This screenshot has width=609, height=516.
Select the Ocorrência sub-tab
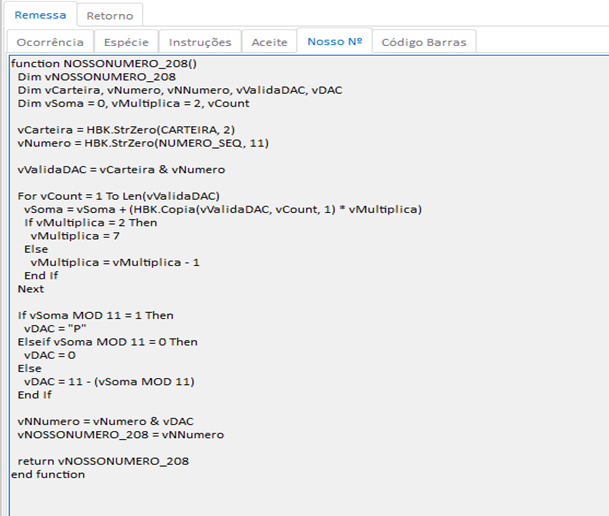tap(50, 42)
